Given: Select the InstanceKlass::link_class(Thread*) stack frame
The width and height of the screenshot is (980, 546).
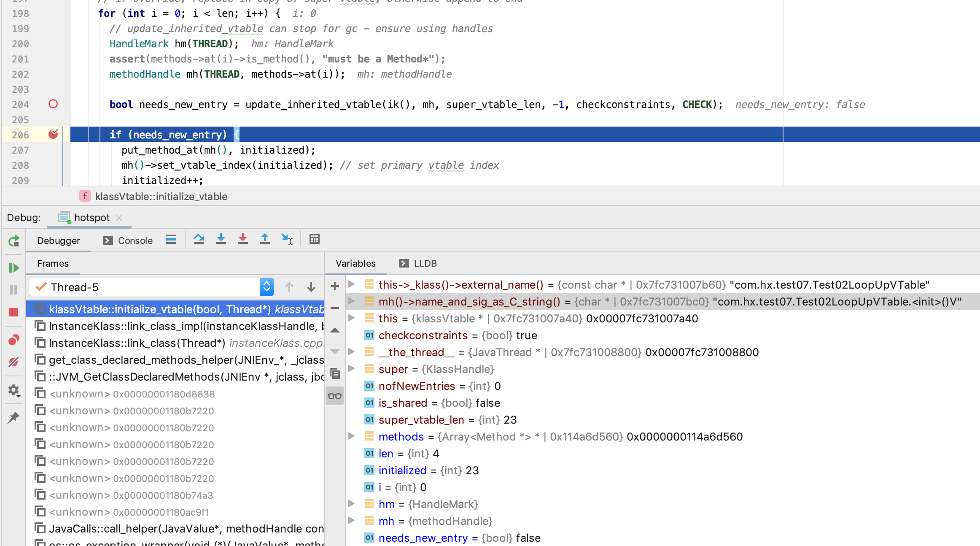Looking at the screenshot, I should pos(137,343).
